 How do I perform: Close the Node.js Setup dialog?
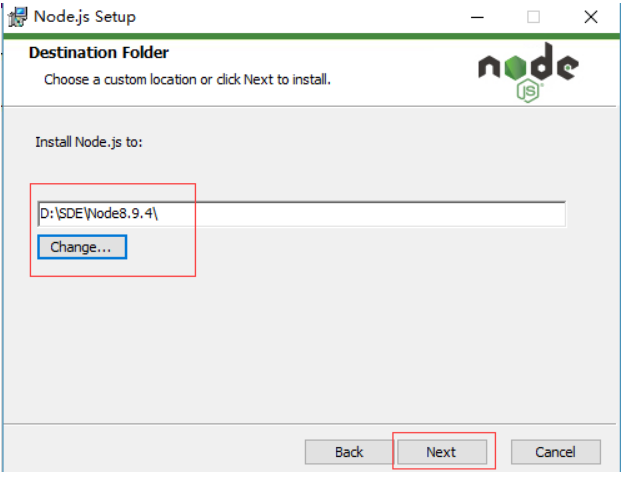click(591, 17)
